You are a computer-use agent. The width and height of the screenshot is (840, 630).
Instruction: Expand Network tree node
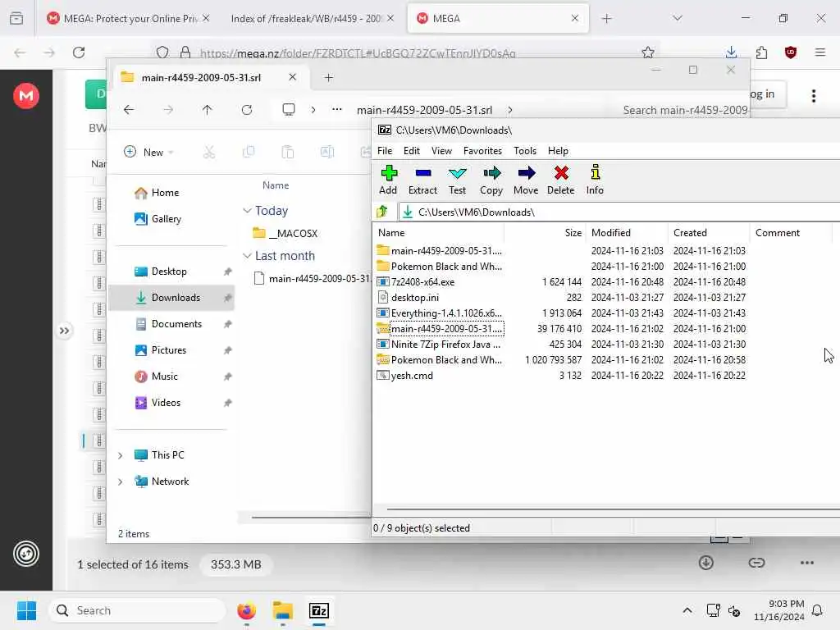pos(121,482)
